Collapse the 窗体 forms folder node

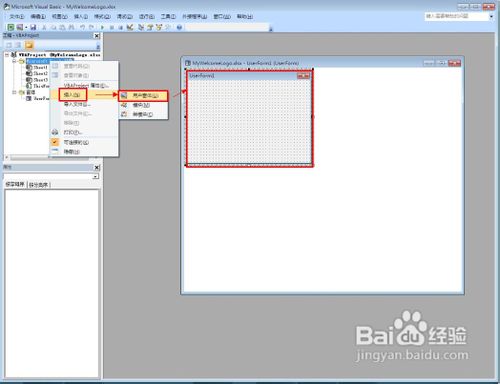14,92
